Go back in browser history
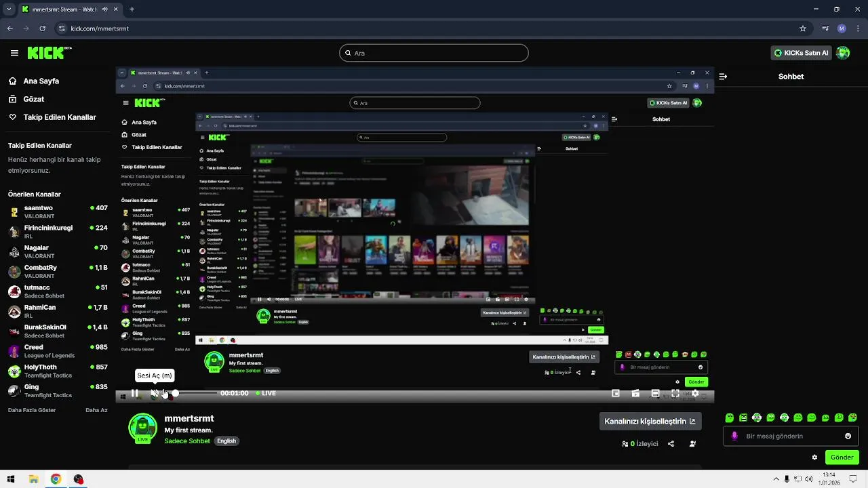The height and width of the screenshot is (488, 868). point(10,28)
